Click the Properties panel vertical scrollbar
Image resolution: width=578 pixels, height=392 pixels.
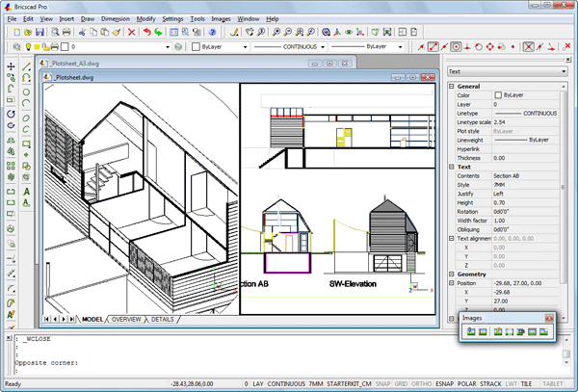(564, 188)
